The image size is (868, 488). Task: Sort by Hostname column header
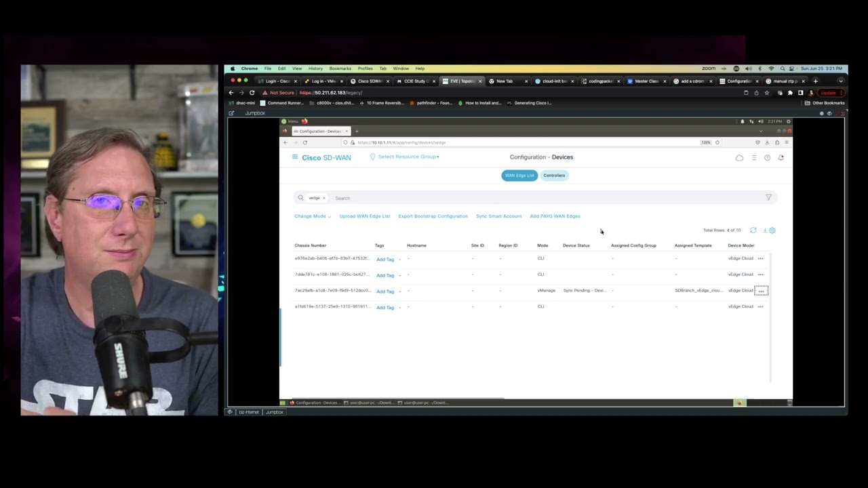coord(416,245)
